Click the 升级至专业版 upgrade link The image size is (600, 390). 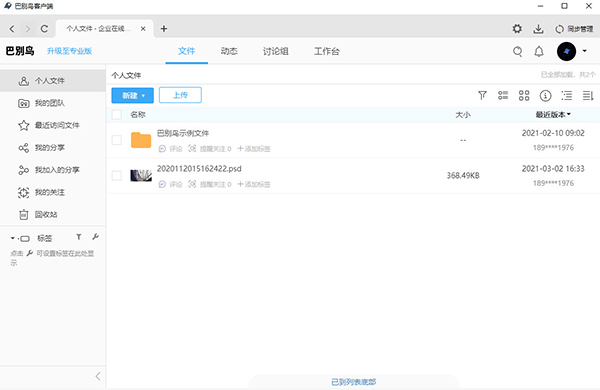(69, 51)
